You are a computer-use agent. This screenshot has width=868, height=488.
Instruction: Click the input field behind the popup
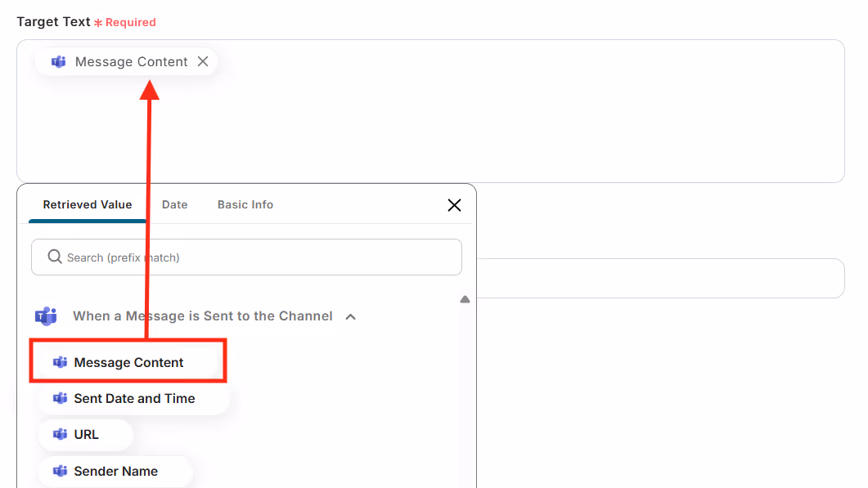click(660, 278)
